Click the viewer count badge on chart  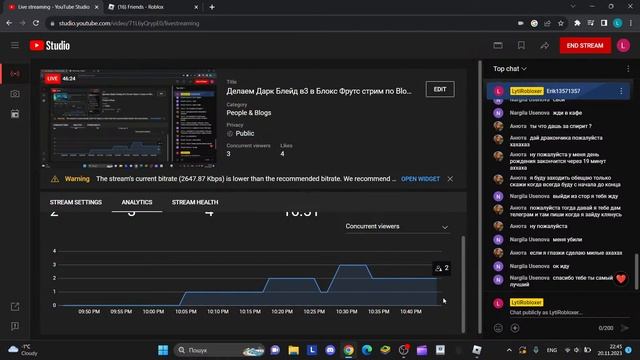click(x=442, y=268)
